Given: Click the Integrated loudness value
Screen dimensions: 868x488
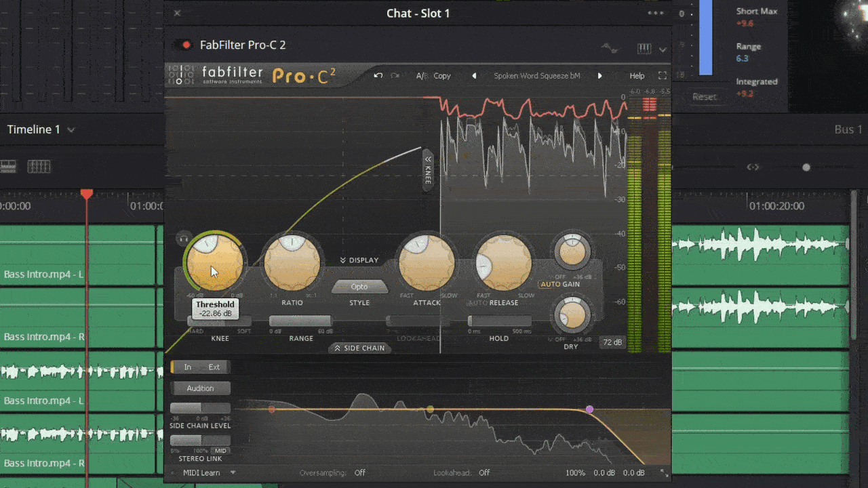Looking at the screenshot, I should [745, 94].
